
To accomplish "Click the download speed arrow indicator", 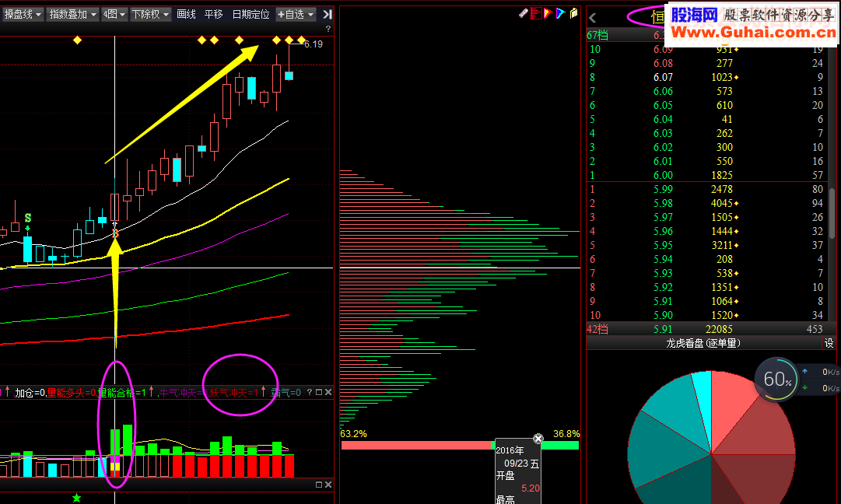I will (804, 387).
